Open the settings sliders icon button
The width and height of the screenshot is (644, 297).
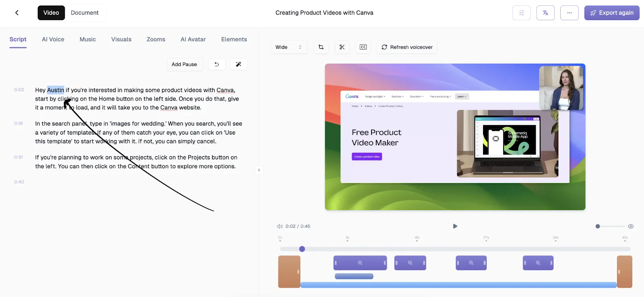pyautogui.click(x=521, y=13)
